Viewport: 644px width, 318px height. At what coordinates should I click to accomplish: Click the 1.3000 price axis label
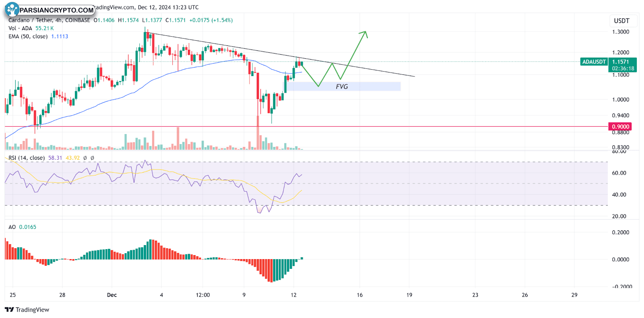621,32
